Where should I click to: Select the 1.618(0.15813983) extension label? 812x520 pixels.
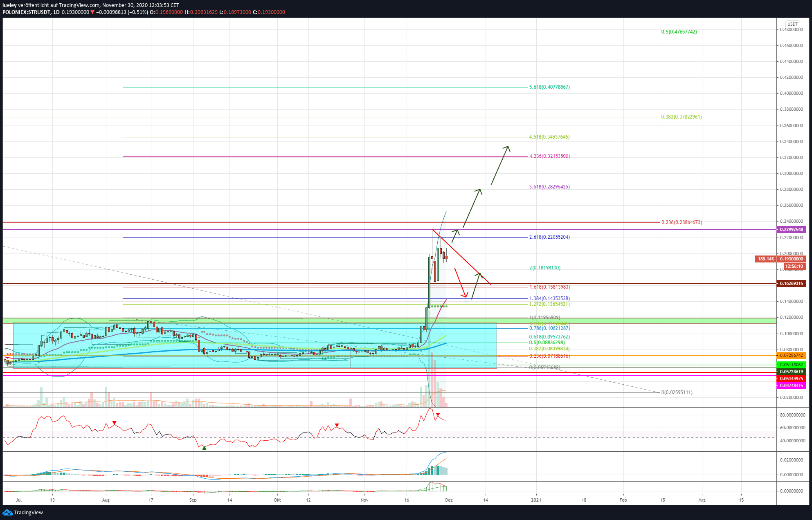click(549, 287)
